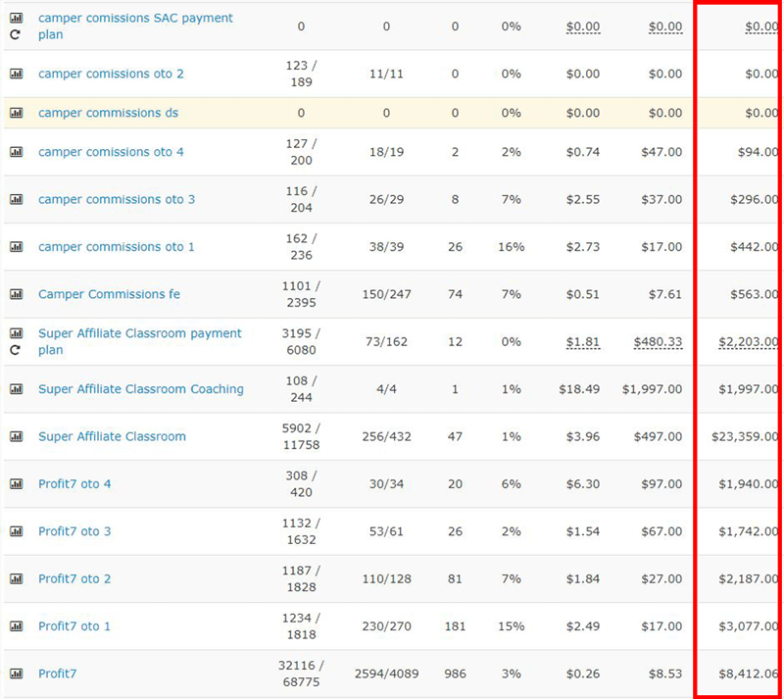This screenshot has width=784, height=699.
Task: Click recurring refresh icon for Super Affiliate Classroom payment plan
Action: pyautogui.click(x=16, y=350)
